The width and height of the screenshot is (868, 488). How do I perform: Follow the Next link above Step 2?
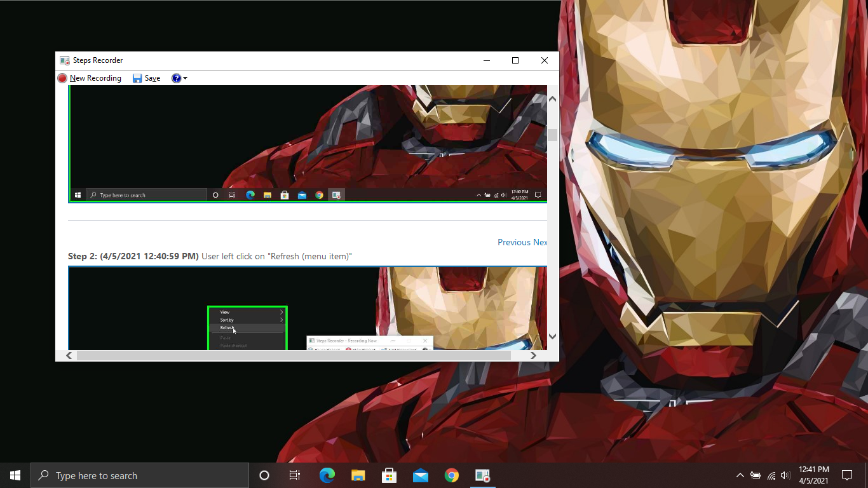pos(540,242)
